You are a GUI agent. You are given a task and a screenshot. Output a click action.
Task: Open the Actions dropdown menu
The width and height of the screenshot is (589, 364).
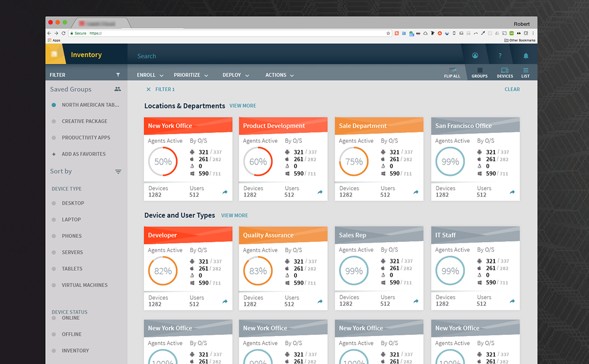[x=280, y=75]
